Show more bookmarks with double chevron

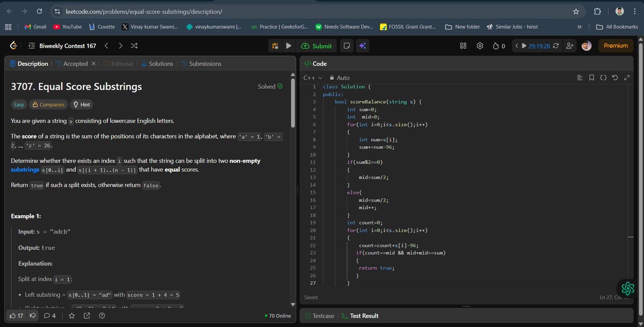coord(580,27)
